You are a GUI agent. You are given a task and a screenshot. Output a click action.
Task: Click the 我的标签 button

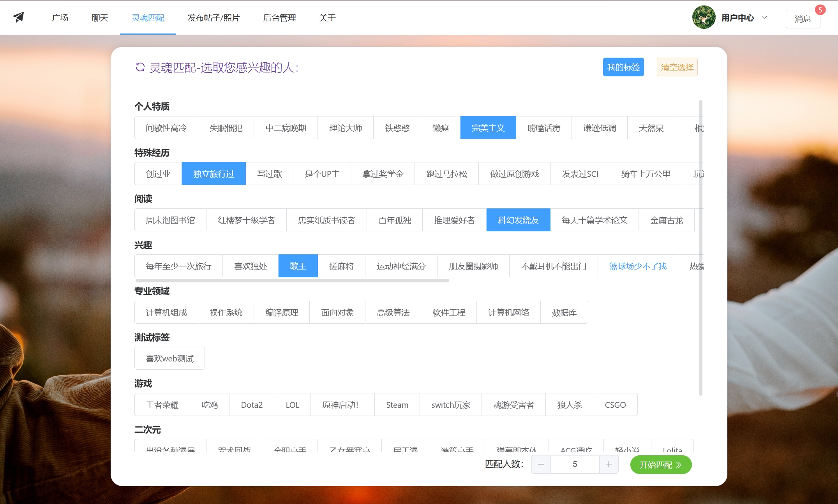click(x=623, y=67)
